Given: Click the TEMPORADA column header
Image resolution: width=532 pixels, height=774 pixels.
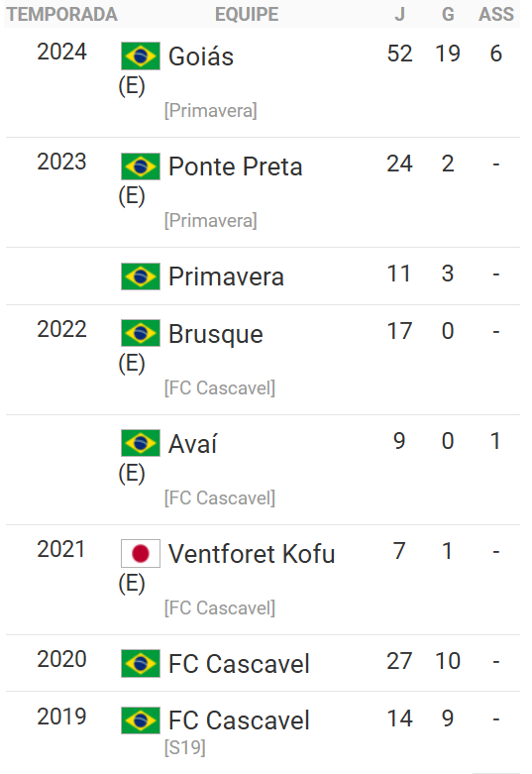Looking at the screenshot, I should 61,14.
